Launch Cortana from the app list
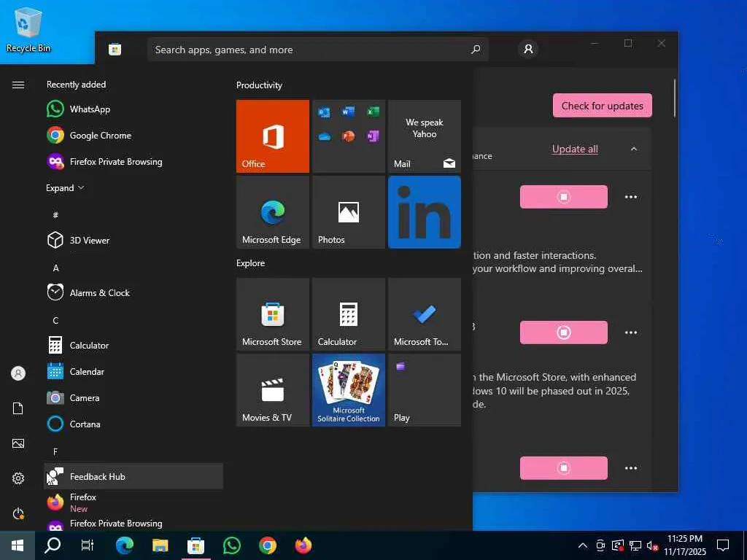Screen dimensions: 747x560 133,424
